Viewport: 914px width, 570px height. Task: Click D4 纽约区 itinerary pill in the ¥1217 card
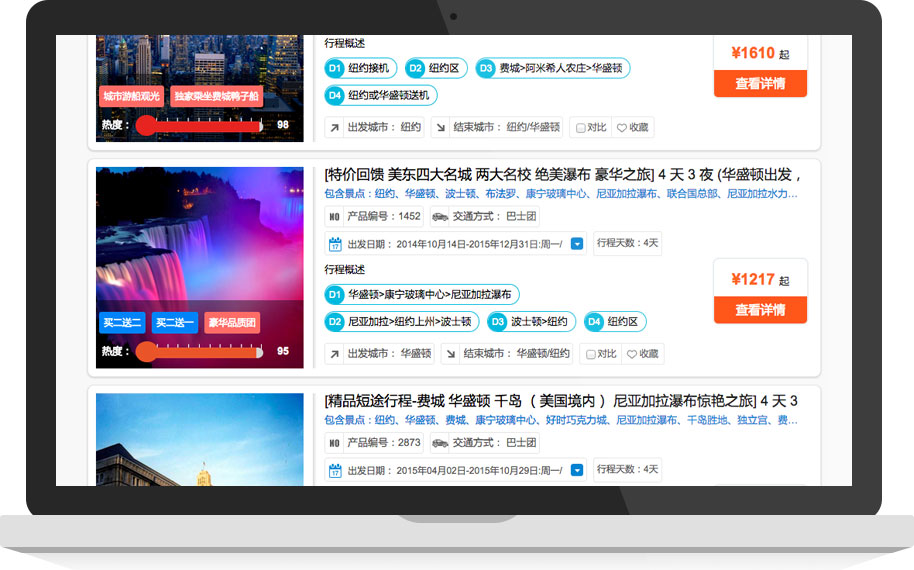(615, 322)
